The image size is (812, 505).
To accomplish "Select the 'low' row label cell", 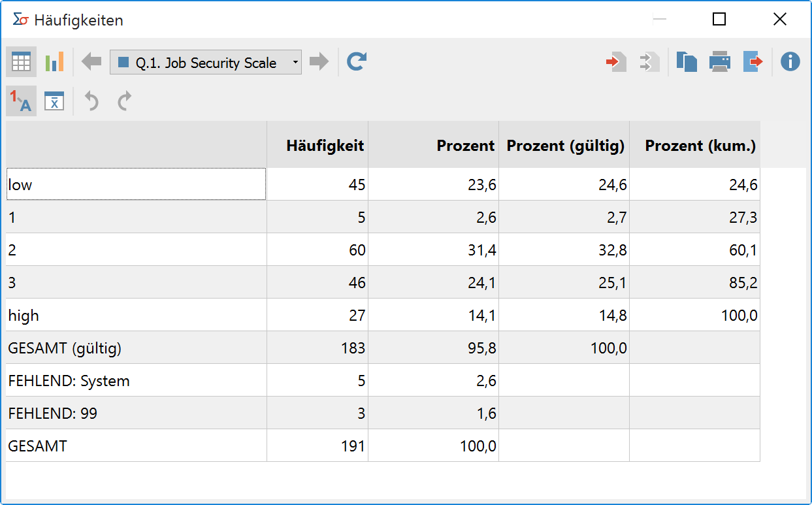I will point(136,184).
